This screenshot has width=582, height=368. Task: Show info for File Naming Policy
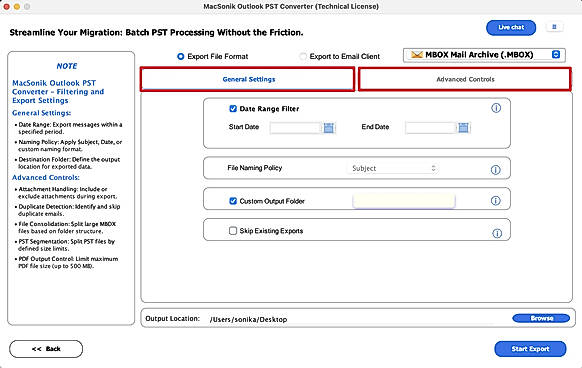(x=496, y=170)
